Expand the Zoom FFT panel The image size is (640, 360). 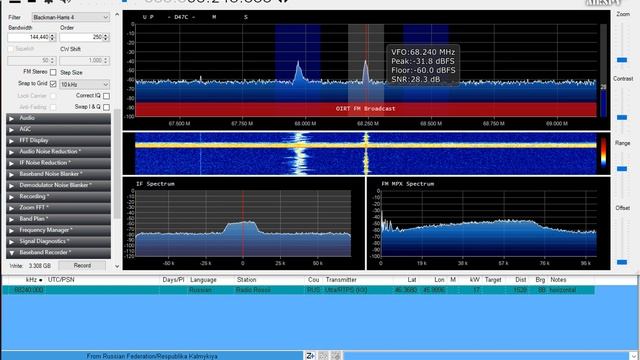tap(58, 208)
